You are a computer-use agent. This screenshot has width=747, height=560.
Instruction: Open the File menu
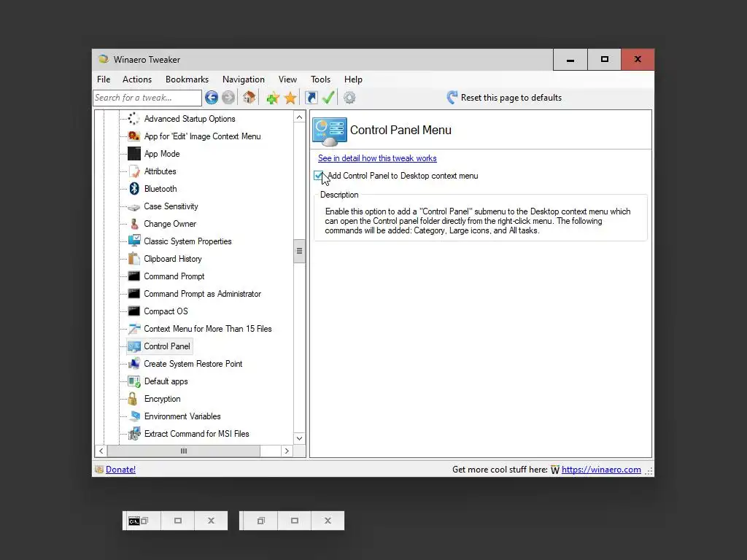point(104,79)
